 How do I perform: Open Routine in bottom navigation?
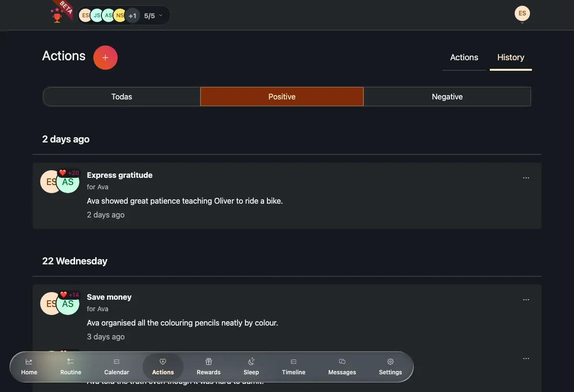click(71, 367)
